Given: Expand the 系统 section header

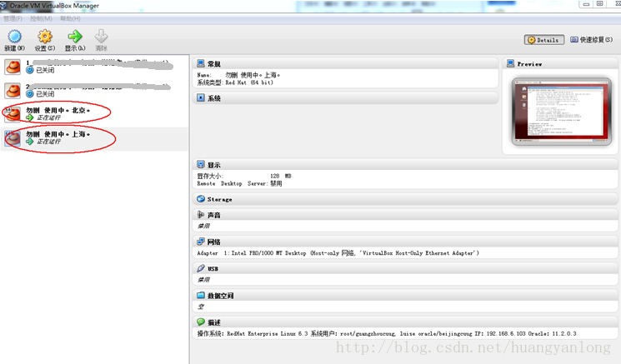Looking at the screenshot, I should (x=345, y=98).
